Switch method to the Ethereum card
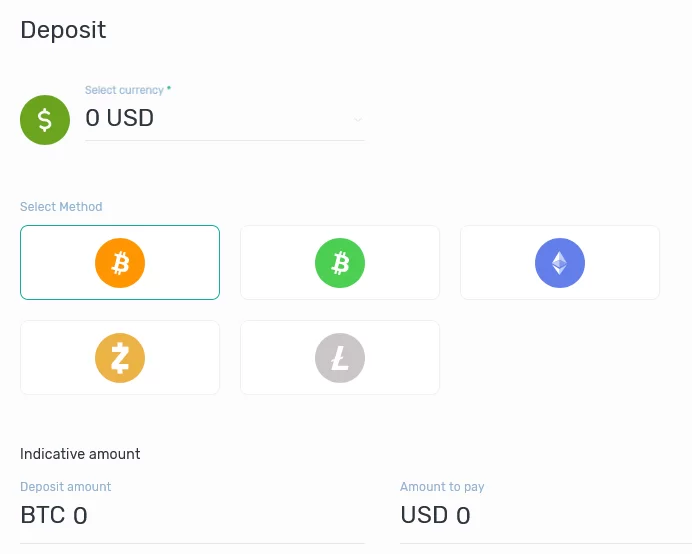Screen dimensions: 692x554 (x=560, y=263)
